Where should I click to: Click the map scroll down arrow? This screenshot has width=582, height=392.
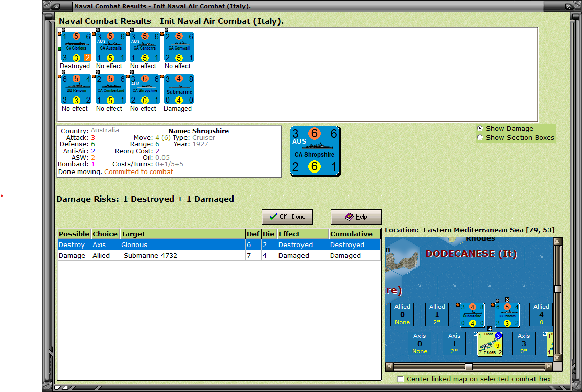557,358
